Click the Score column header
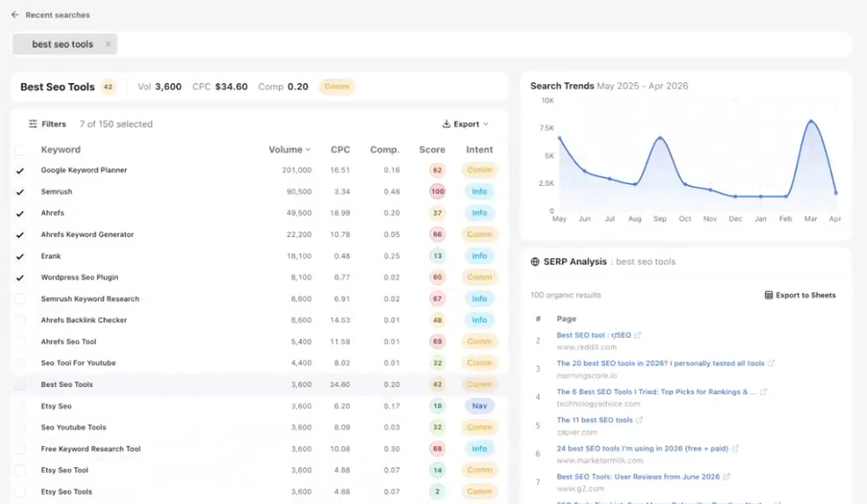The width and height of the screenshot is (867, 504). [432, 150]
